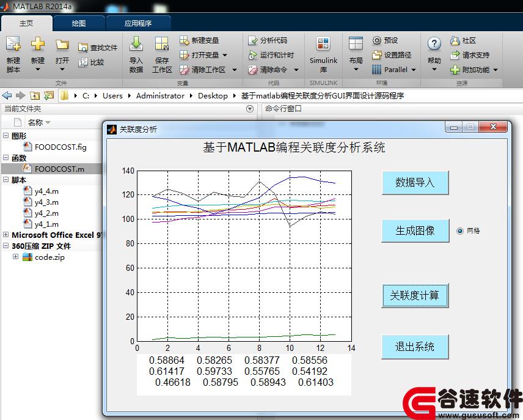The width and height of the screenshot is (523, 420).
Task: Collapse the 函数 (Functions) group
Action: click(x=5, y=158)
